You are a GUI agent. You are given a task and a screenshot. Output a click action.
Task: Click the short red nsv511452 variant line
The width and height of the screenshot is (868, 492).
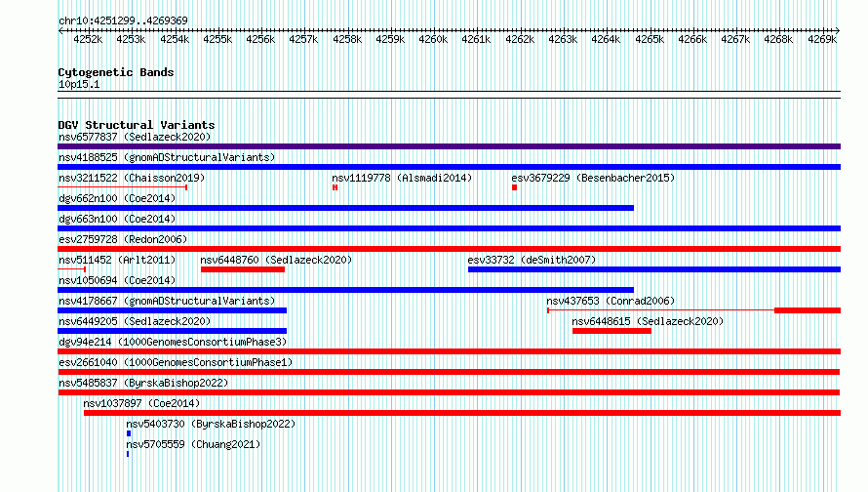[x=71, y=269]
